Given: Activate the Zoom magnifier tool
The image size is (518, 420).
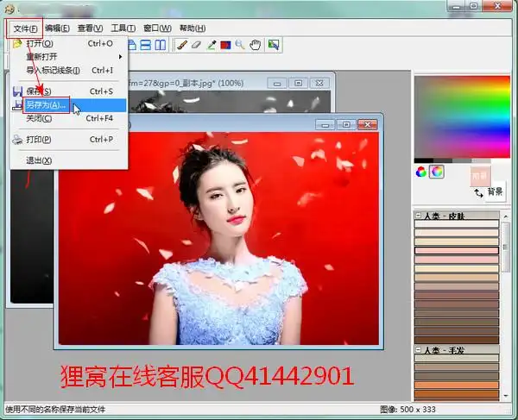Looking at the screenshot, I should (x=240, y=45).
